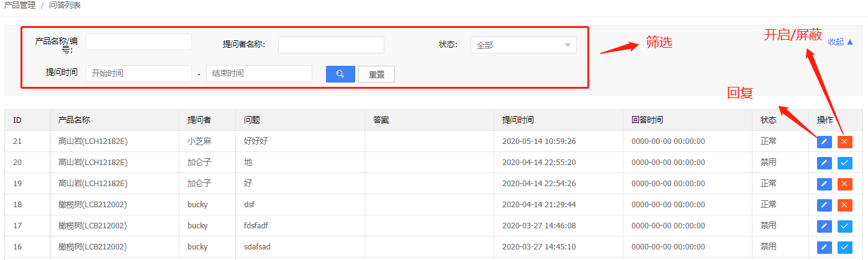This screenshot has height=260, width=868.
Task: Open the 开始时间 date picker field
Action: click(138, 73)
